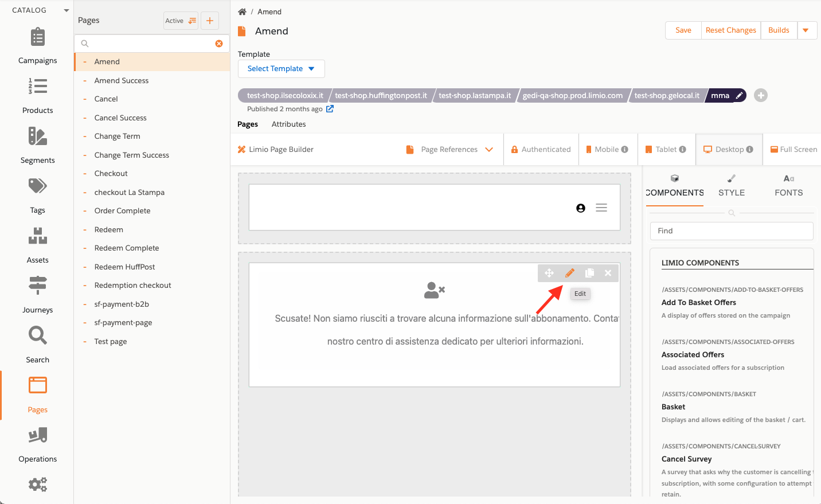Click the pencil Edit icon on the component
Screen dimensions: 821x504
(569, 273)
